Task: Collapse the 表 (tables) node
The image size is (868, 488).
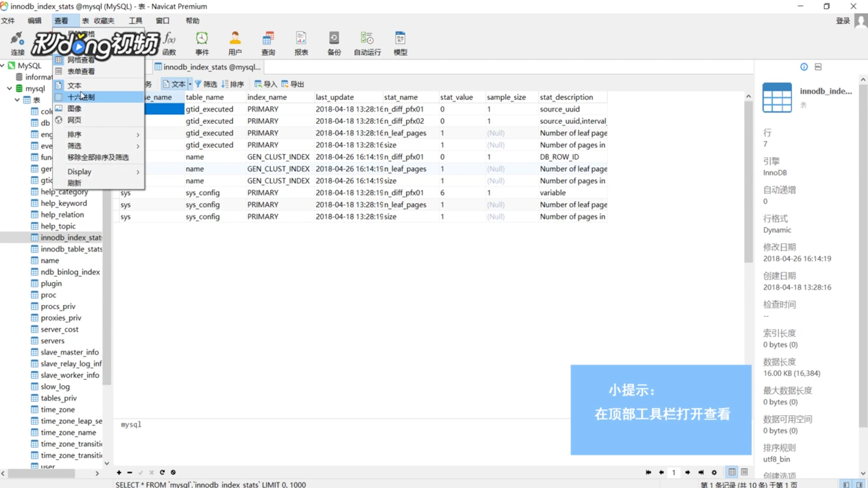Action: 17,100
